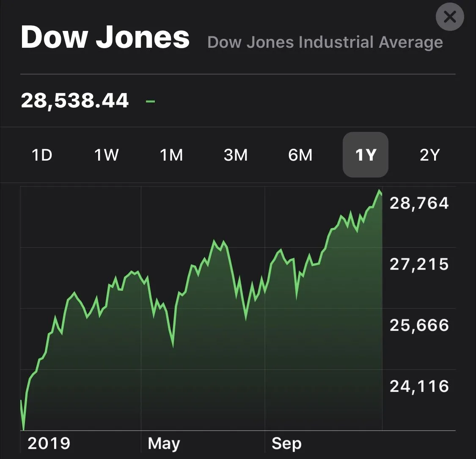Switch to the 3M range
Screen dimensions: 476x459
pyautogui.click(x=236, y=155)
